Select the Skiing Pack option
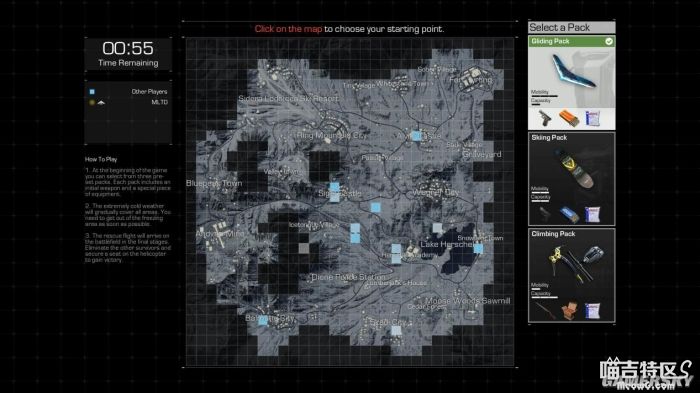The width and height of the screenshot is (700, 393). (571, 179)
